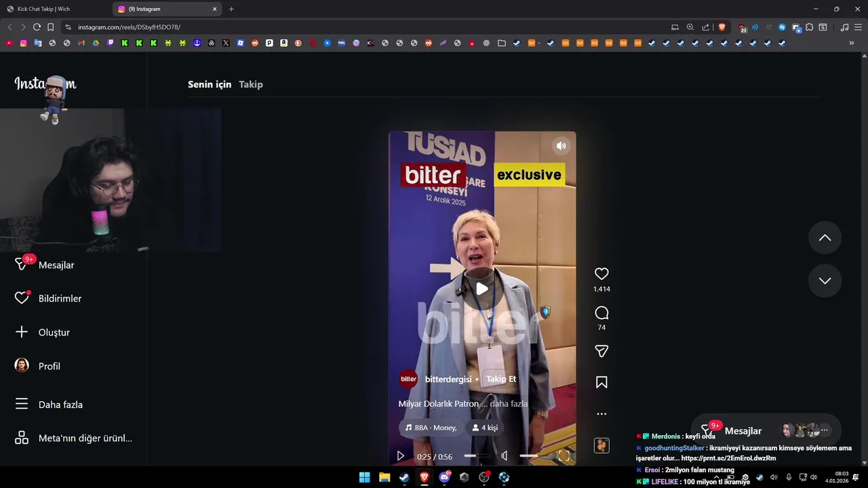868x488 pixels.
Task: Open the zoom magnifier in address bar
Action: tap(690, 27)
